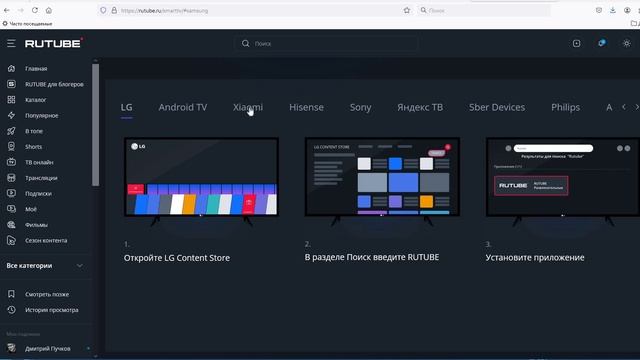This screenshot has height=360, width=640.
Task: Click the Каталог grid icon
Action: 11,100
